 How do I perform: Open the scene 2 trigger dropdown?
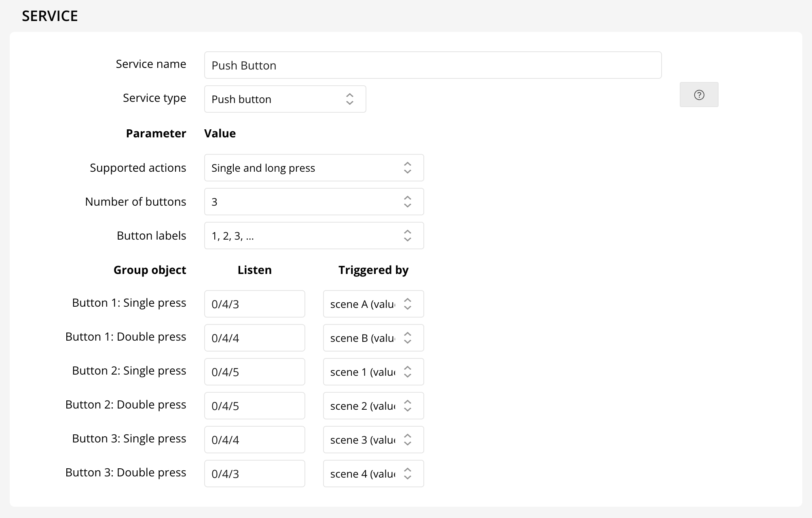pyautogui.click(x=373, y=406)
